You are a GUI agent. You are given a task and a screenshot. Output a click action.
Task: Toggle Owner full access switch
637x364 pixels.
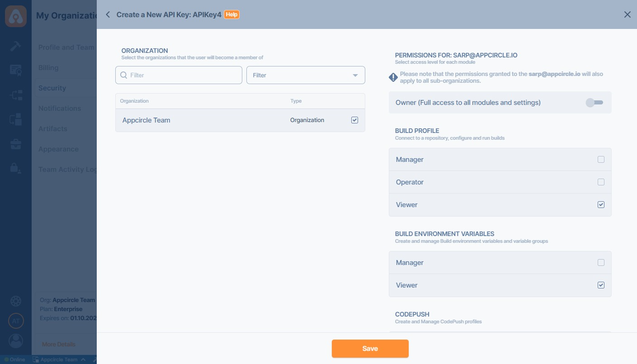(x=594, y=103)
